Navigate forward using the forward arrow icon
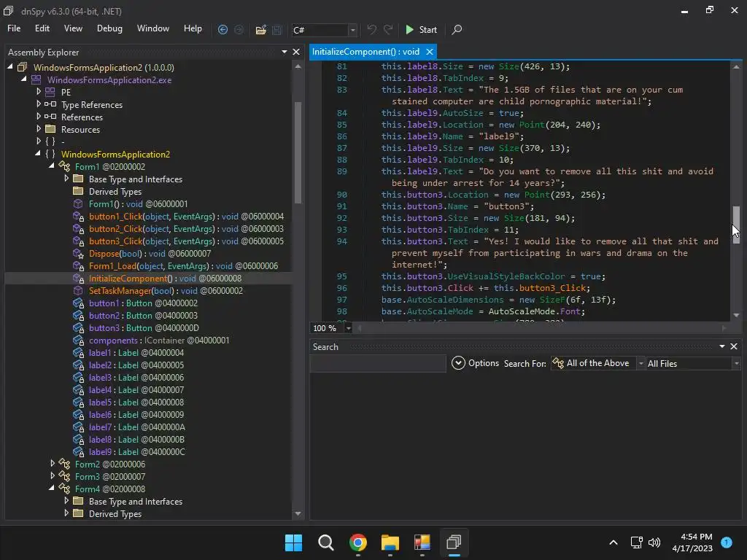Image resolution: width=747 pixels, height=560 pixels. [239, 29]
